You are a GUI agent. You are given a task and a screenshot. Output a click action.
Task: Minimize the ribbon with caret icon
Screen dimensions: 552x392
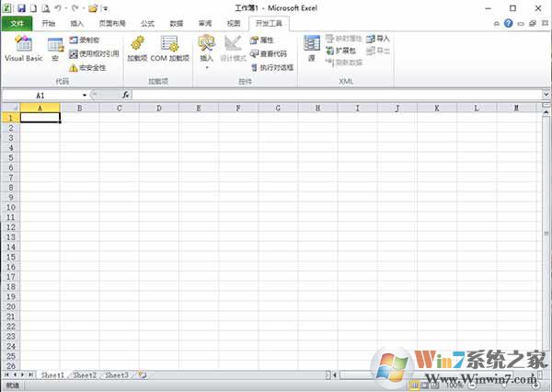(x=497, y=24)
